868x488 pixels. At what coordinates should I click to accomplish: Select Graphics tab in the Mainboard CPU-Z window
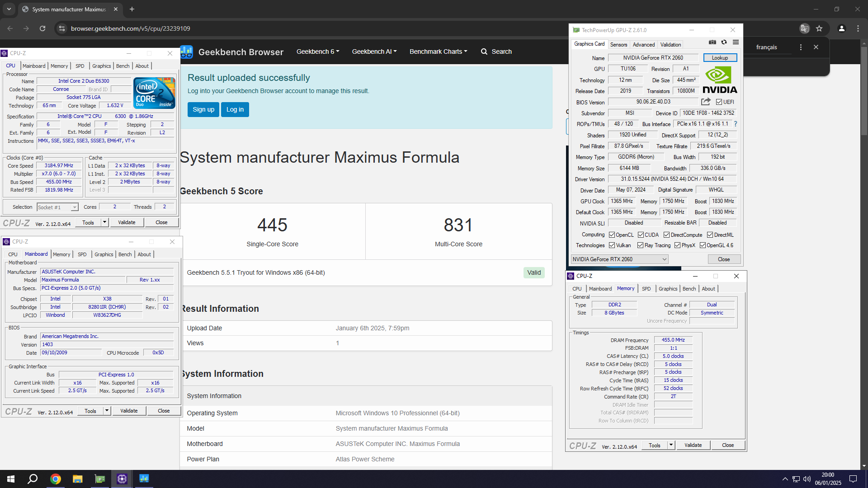(x=104, y=254)
